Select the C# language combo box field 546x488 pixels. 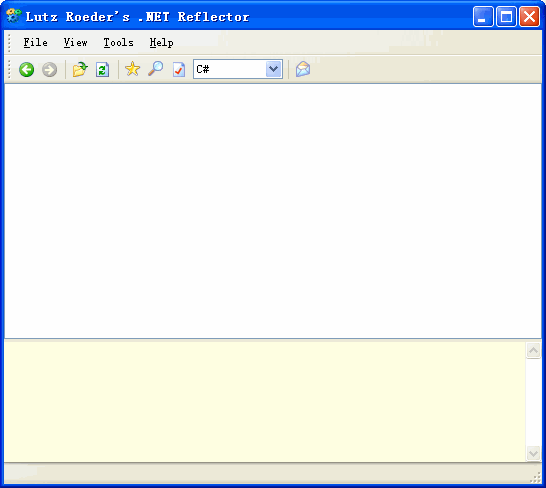tap(238, 69)
